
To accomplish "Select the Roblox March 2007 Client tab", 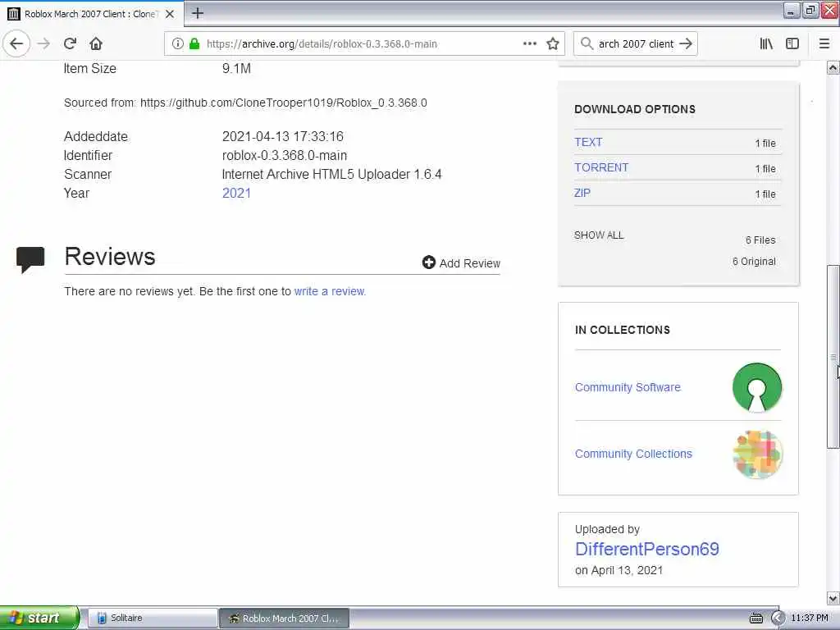I will click(x=92, y=14).
